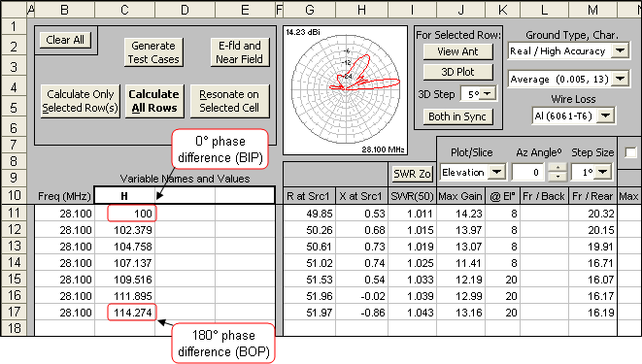The width and height of the screenshot is (642, 364).
Task: Click the SWR Zo button
Action: (412, 174)
